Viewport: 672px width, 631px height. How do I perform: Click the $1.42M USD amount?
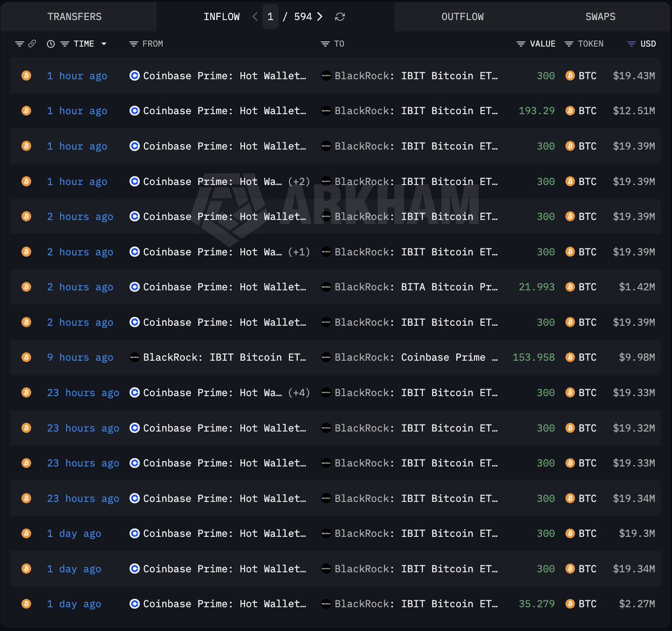637,287
